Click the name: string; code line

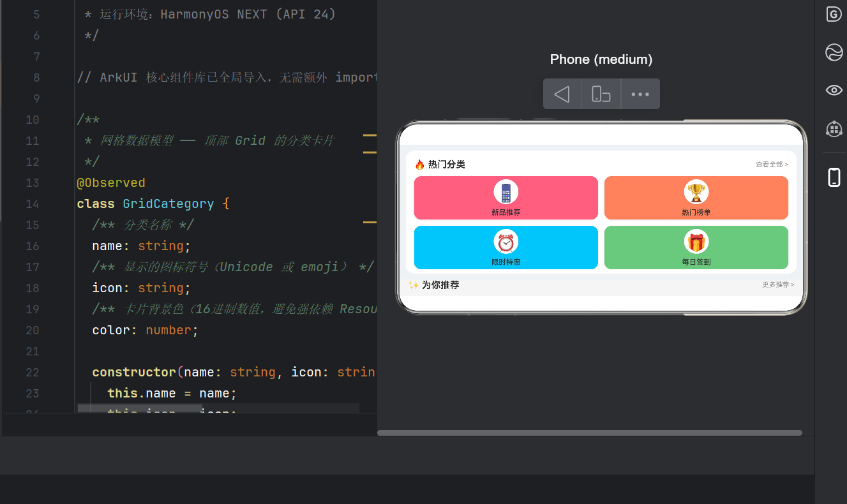(x=142, y=246)
